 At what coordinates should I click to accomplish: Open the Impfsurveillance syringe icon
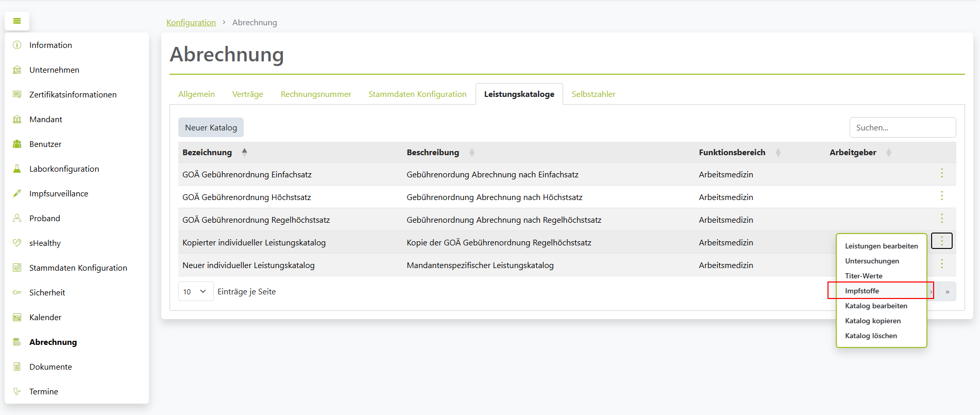pos(17,193)
